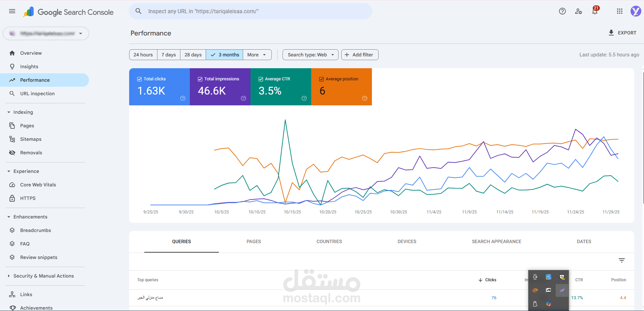644x311 pixels.
Task: Toggle the Total impressions checkbox
Action: pyautogui.click(x=200, y=79)
